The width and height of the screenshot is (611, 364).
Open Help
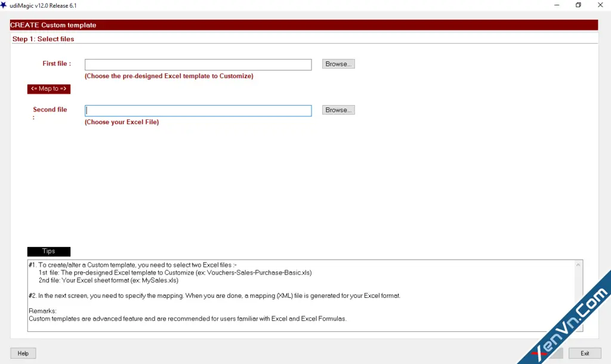point(23,353)
